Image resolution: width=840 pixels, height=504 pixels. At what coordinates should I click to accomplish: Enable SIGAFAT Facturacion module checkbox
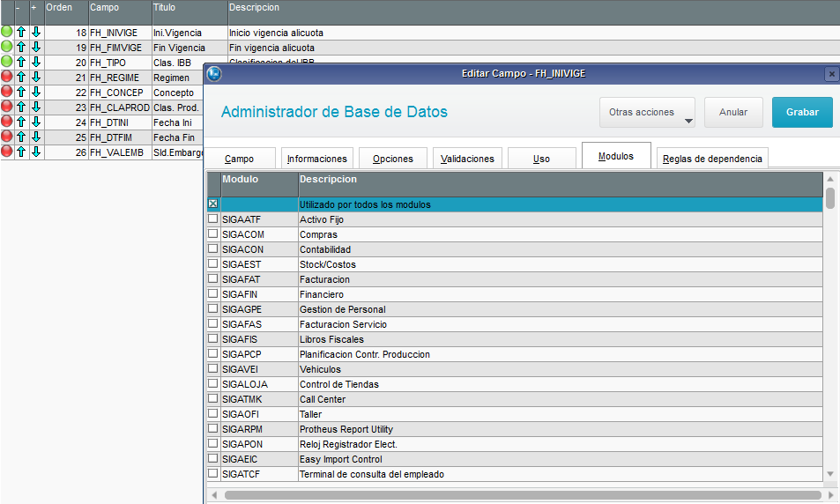pos(212,278)
